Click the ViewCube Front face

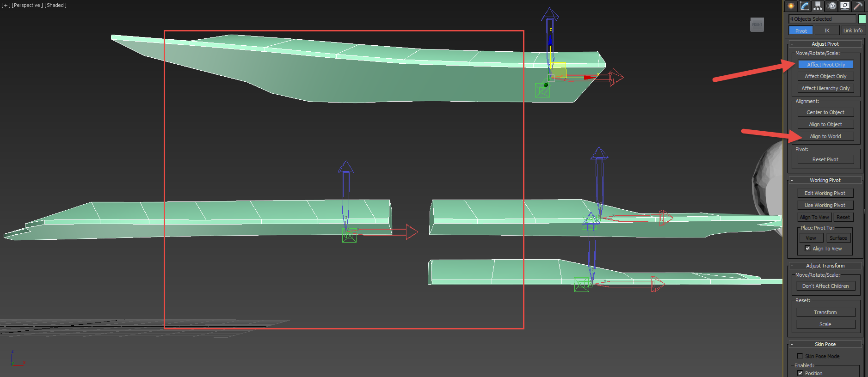(757, 24)
